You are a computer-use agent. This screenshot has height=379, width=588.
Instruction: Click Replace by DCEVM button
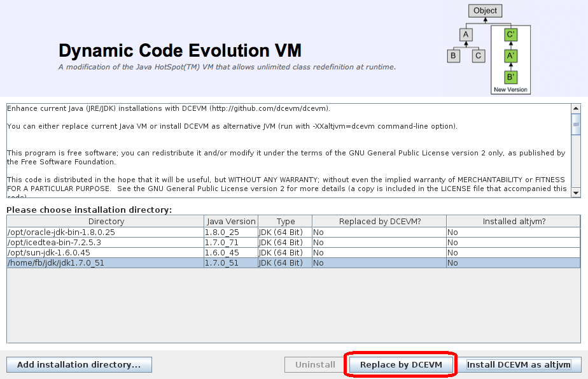pyautogui.click(x=401, y=365)
